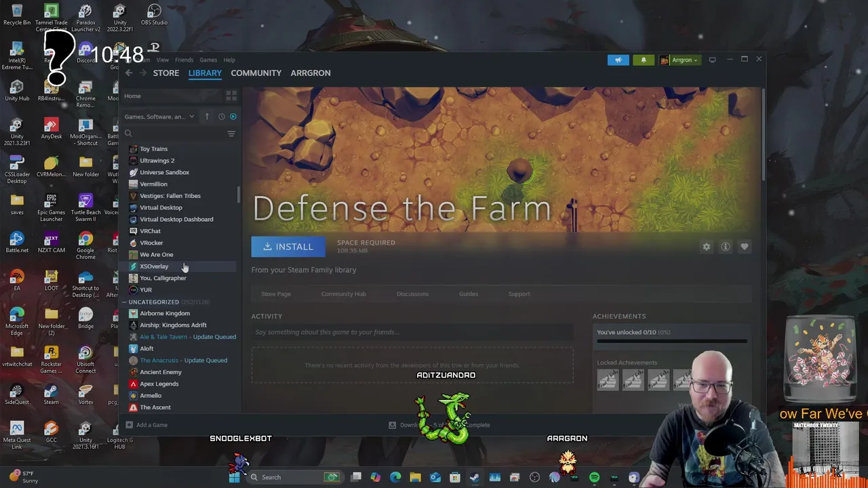This screenshot has width=868, height=488.
Task: Select Airborne Kingdom in library
Action: coord(165,313)
